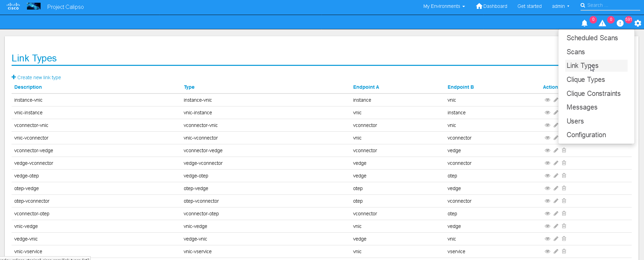
Task: Choose Scheduled Scans in the menu
Action: 592,38
